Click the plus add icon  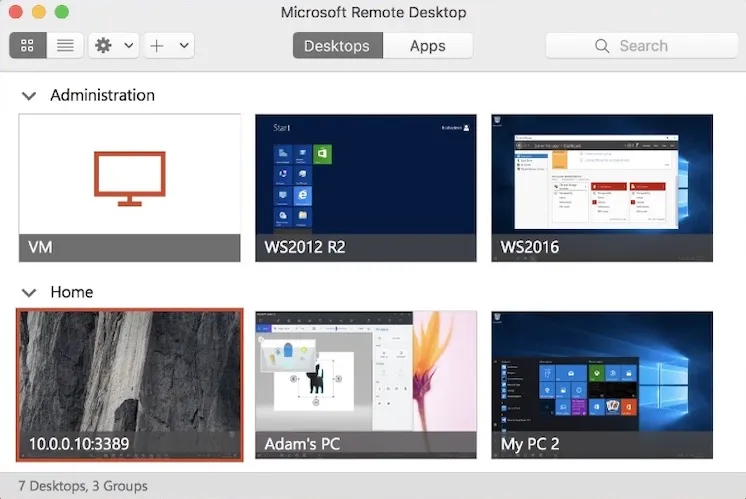pos(157,46)
